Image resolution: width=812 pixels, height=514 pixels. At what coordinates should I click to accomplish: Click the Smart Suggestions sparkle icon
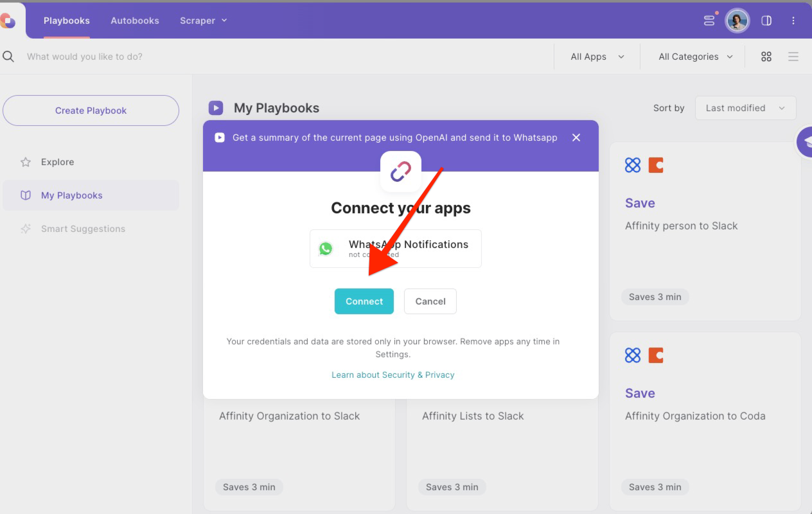[26, 228]
